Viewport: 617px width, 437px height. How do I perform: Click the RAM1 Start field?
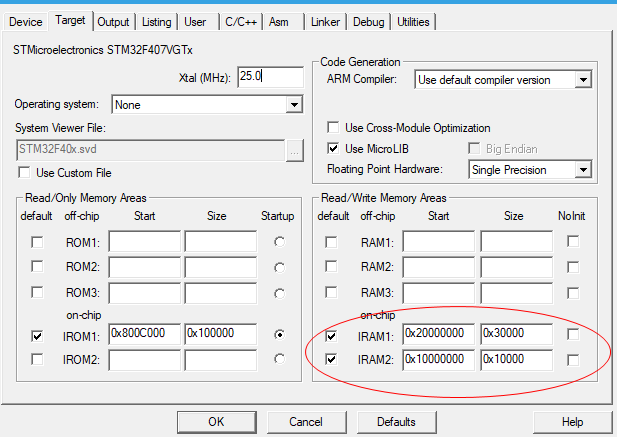438,241
